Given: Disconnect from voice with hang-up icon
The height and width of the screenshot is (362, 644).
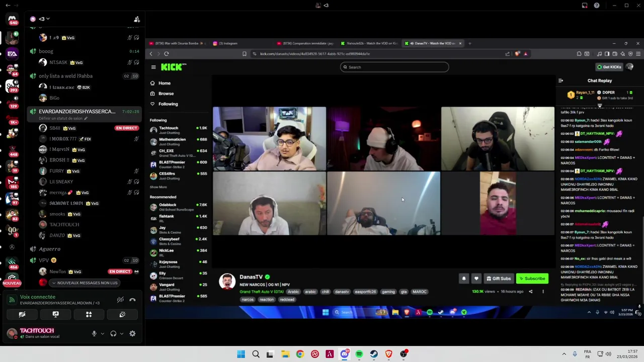Looking at the screenshot, I should [132, 300].
